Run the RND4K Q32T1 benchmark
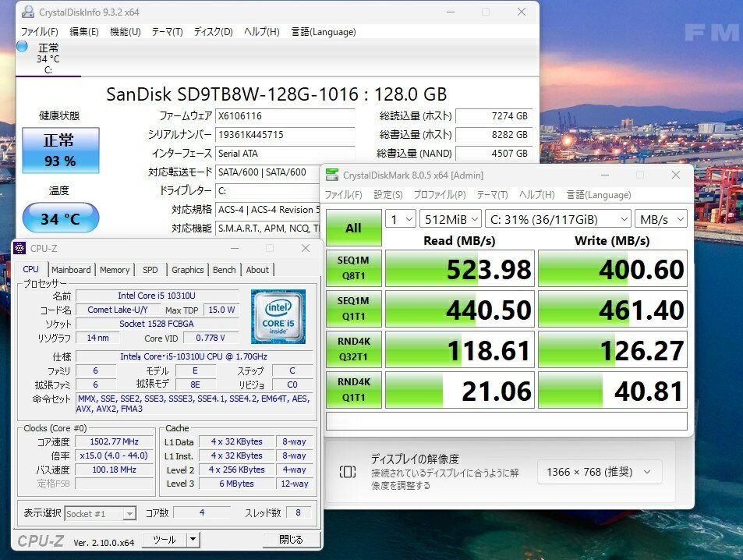This screenshot has width=743, height=560. [x=353, y=349]
